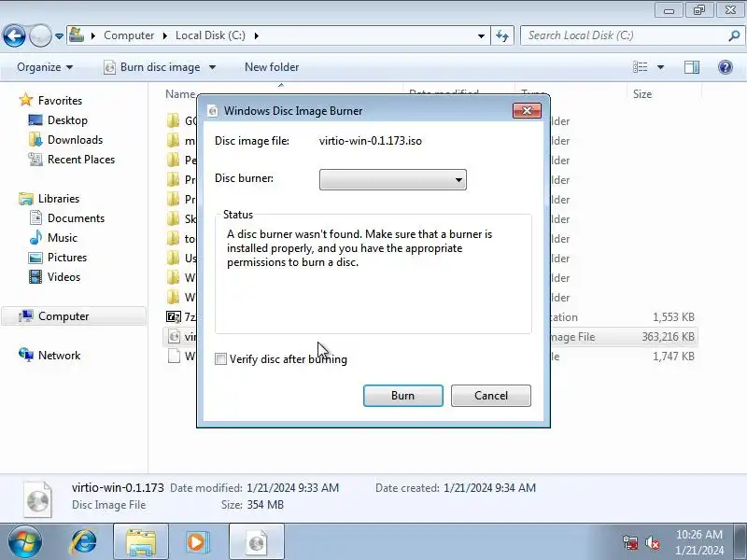Open the Music library
Screen dimensions: 747x560
[53, 238]
